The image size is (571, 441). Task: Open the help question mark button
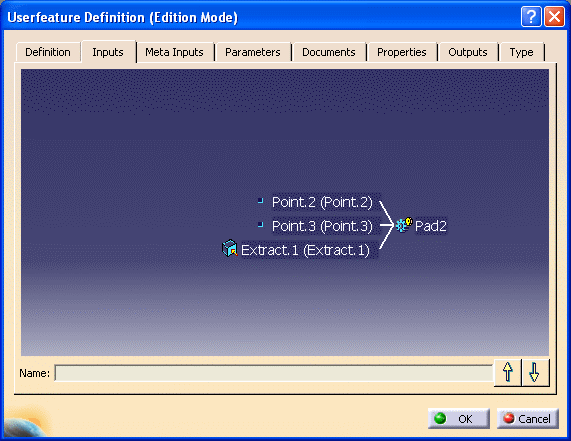(531, 17)
